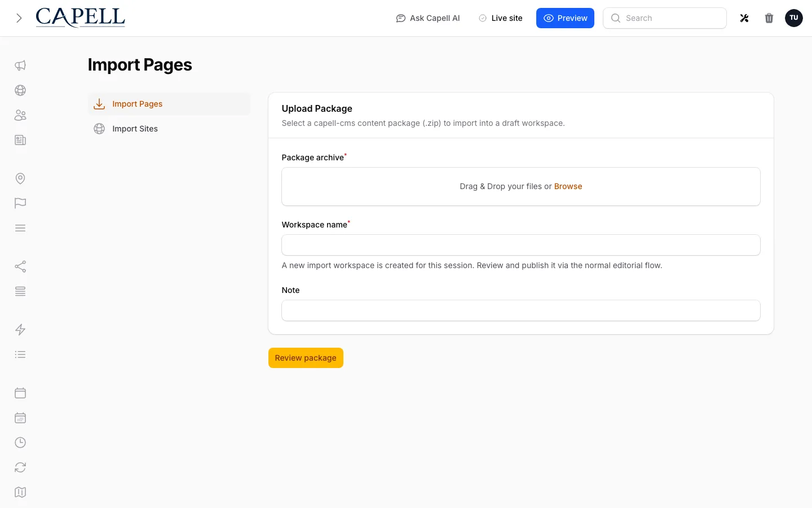The height and width of the screenshot is (508, 812).
Task: Focus the Search field
Action: pos(665,18)
